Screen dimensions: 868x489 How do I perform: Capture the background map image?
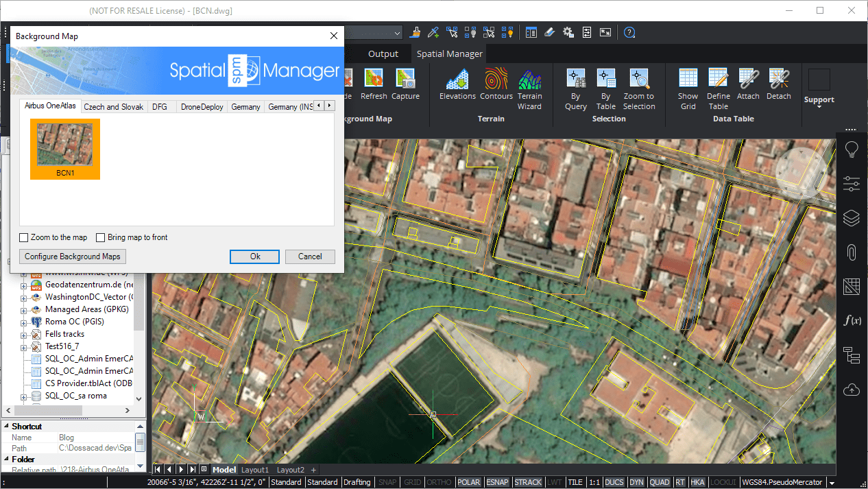[x=405, y=85]
